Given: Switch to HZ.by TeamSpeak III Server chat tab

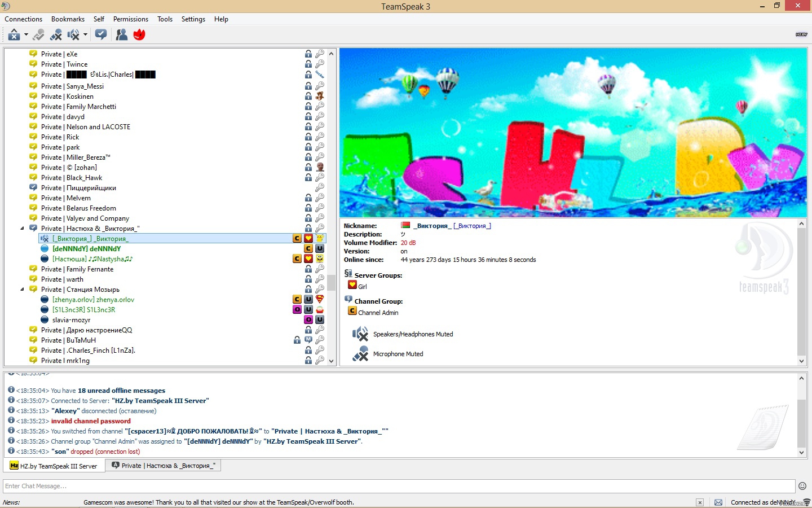Looking at the screenshot, I should click(x=54, y=466).
